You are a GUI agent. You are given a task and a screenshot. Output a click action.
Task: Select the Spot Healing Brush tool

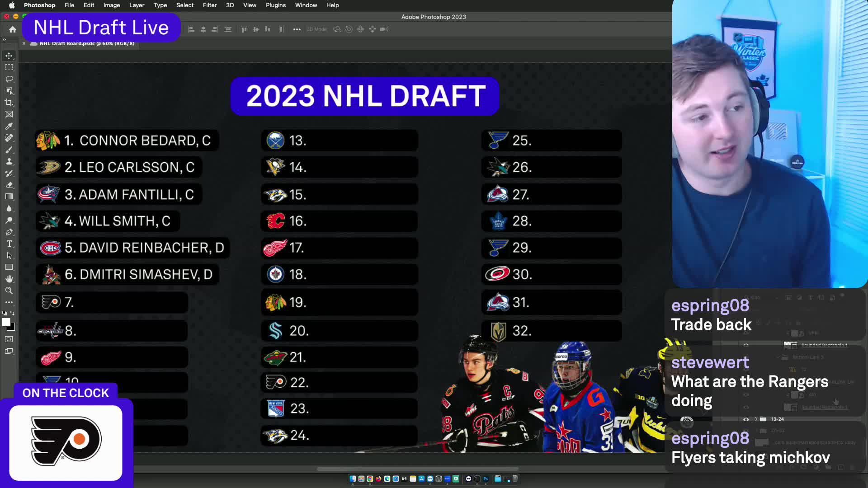pos(9,138)
